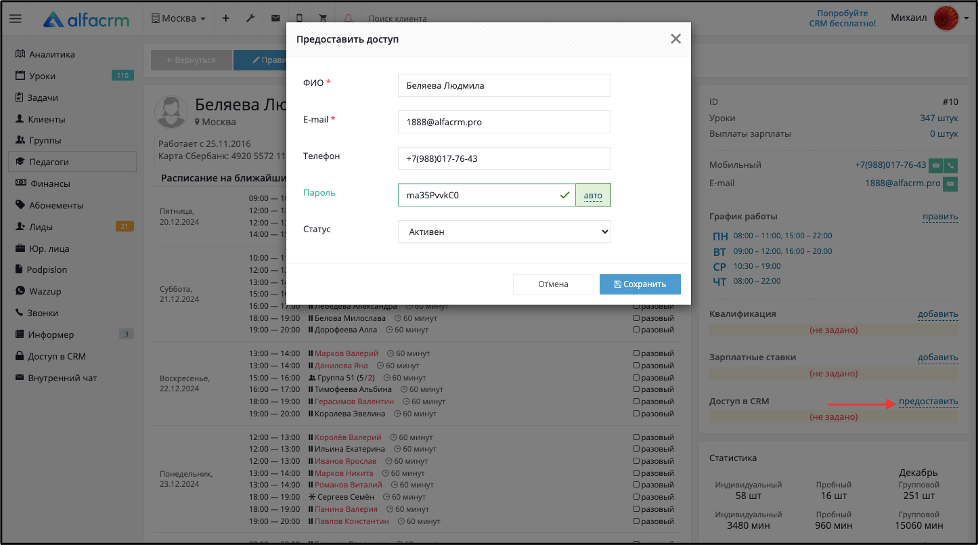Open Павлов Константин lesson link
This screenshot has height=545, width=979.
click(x=352, y=521)
